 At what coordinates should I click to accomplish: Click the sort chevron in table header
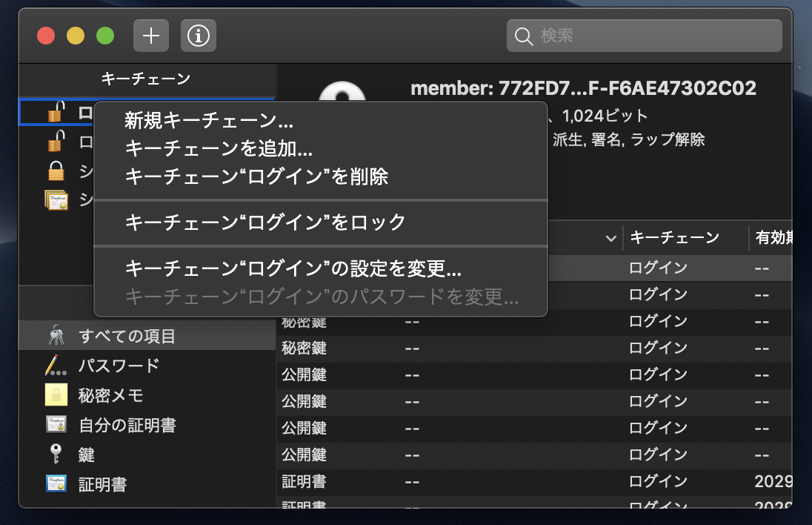pos(611,239)
